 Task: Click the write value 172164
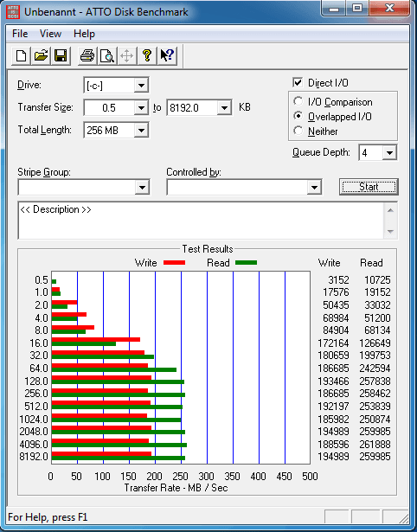tap(333, 343)
